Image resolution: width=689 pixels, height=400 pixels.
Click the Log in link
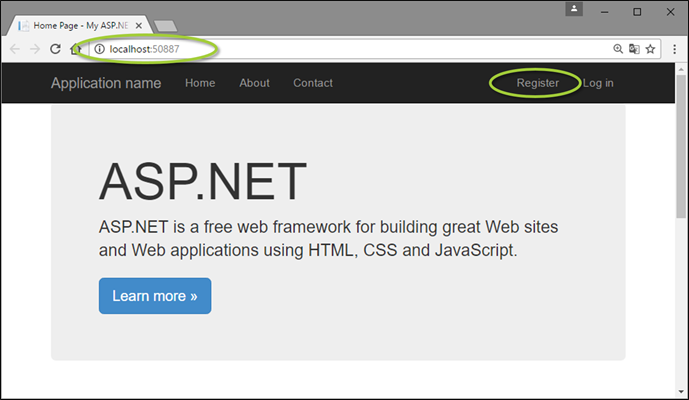coord(598,83)
